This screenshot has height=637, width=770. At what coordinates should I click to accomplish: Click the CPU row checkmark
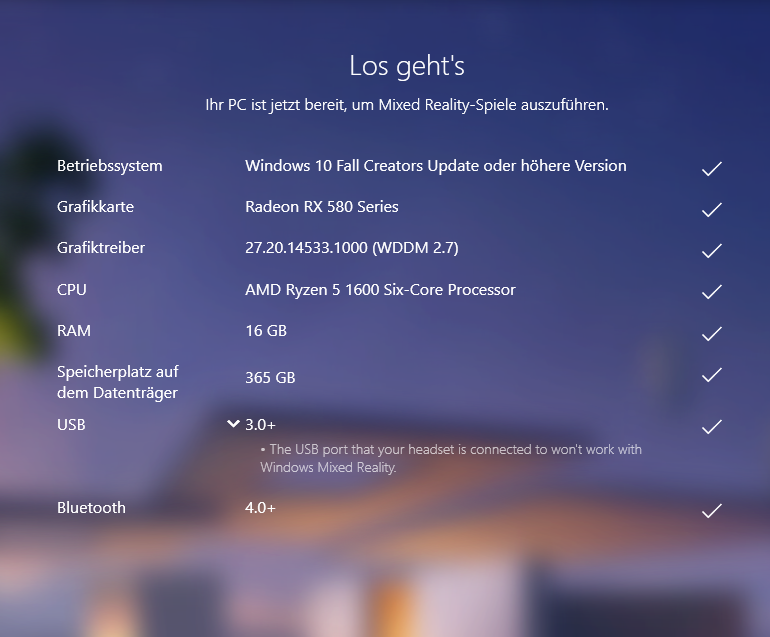click(712, 292)
